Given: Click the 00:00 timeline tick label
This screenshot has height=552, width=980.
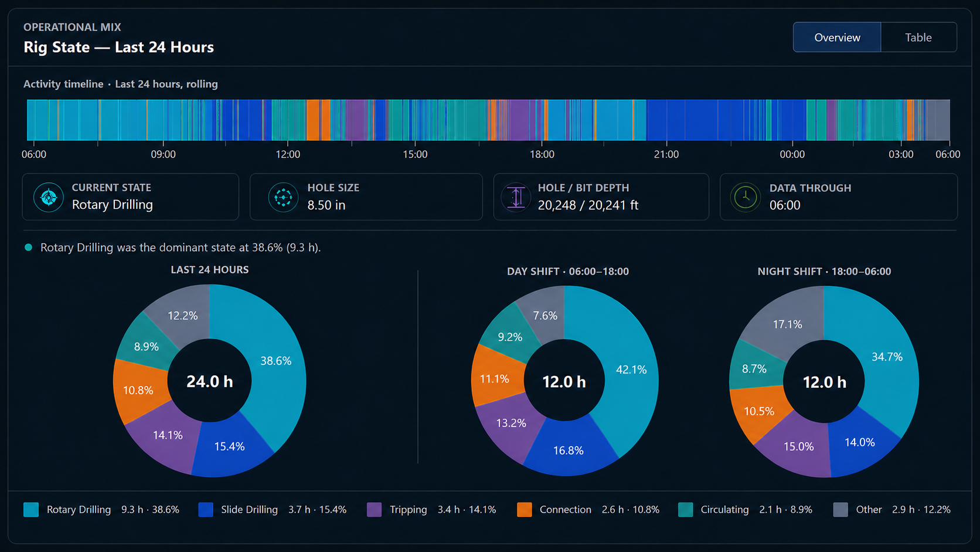Looking at the screenshot, I should point(792,154).
